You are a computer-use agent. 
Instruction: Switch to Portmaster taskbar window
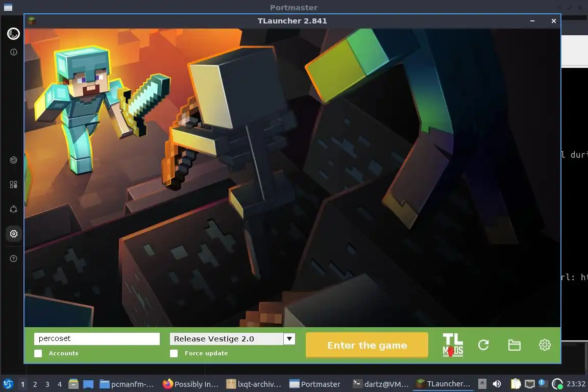click(x=315, y=384)
